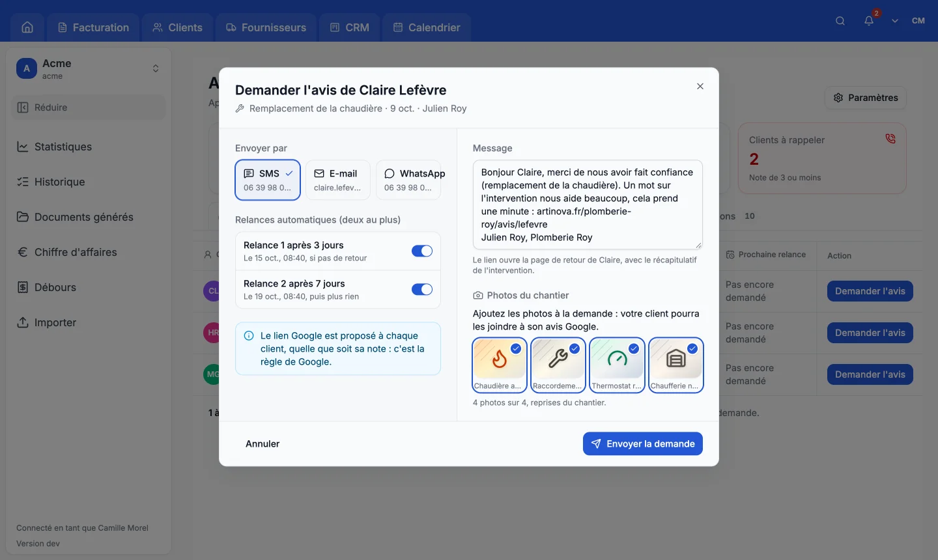Open Importer in the sidebar
The height and width of the screenshot is (560, 938).
(x=89, y=322)
